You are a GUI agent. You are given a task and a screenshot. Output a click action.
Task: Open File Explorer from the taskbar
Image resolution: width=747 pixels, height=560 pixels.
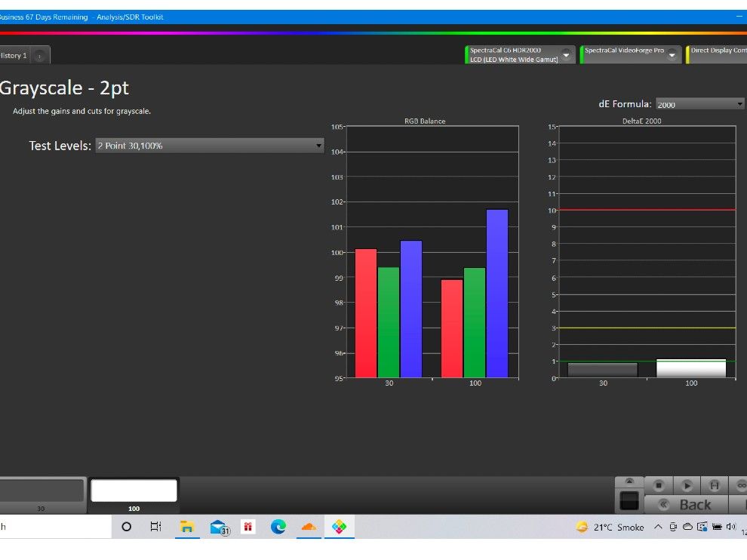(x=187, y=527)
